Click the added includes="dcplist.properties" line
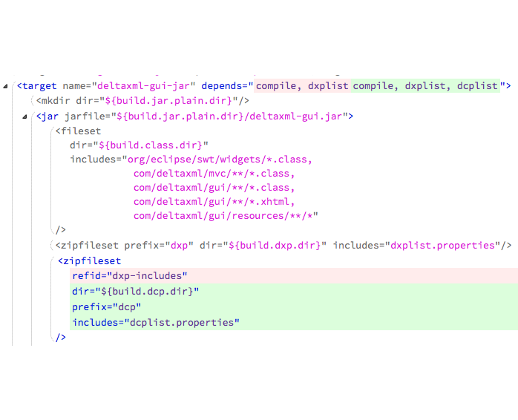Screen dimensions: 518x420 [x=156, y=322]
